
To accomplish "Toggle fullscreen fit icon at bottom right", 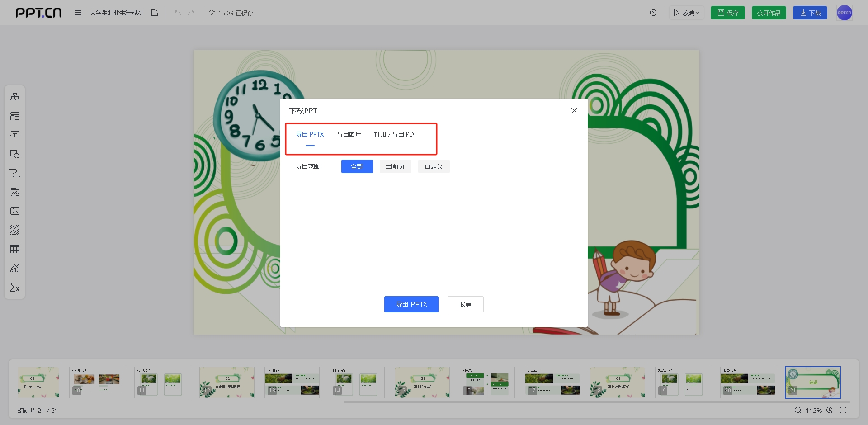I will click(x=843, y=410).
